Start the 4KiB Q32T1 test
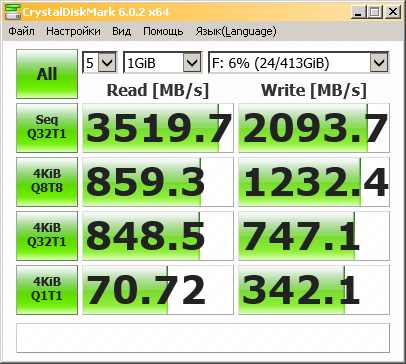Image resolution: width=406 pixels, height=364 pixels. click(47, 236)
